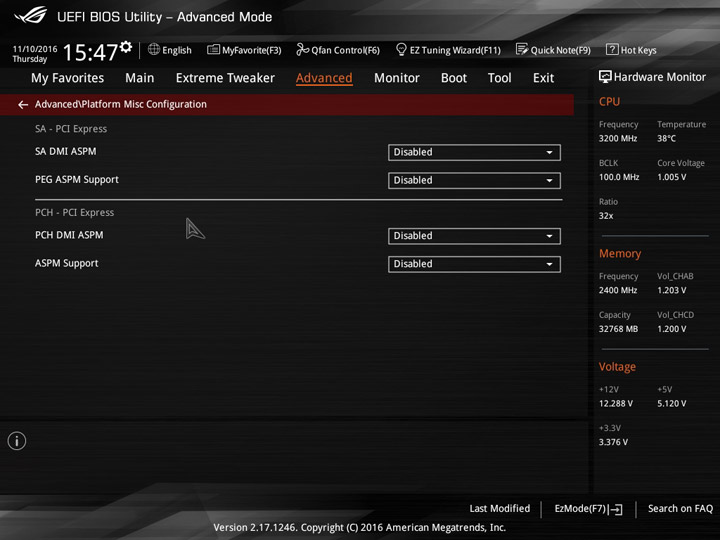Open the SA DMI ASPM dropdown
This screenshot has width=720, height=540.
pos(474,152)
